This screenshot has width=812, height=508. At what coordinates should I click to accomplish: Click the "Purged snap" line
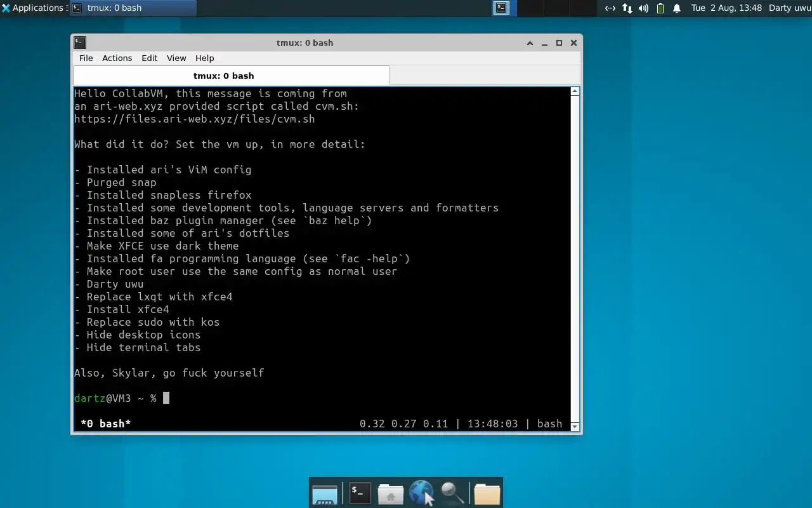click(115, 182)
